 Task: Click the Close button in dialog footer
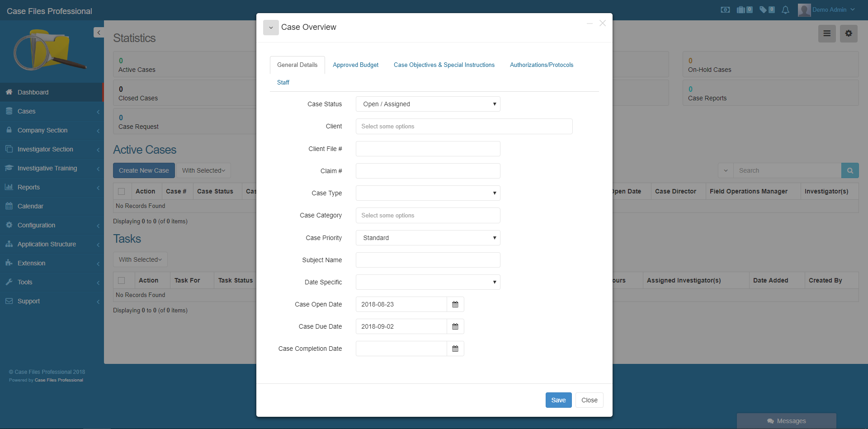click(590, 400)
